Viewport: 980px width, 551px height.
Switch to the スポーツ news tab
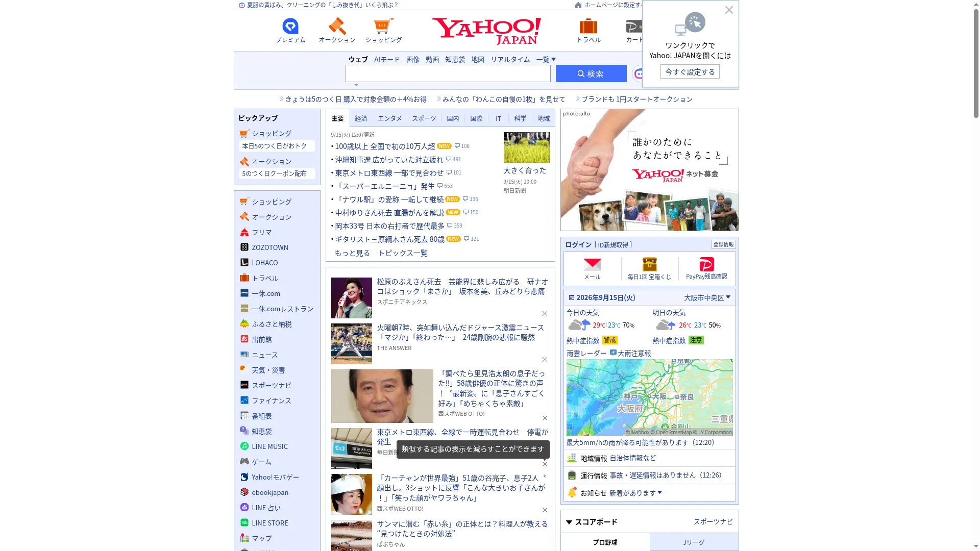(424, 118)
